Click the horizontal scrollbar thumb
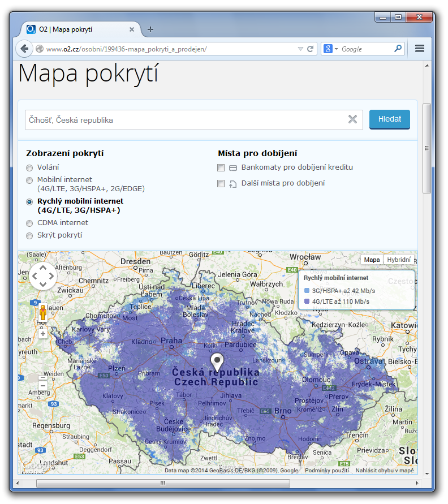Screen dimensions: 448x504 [x=163, y=483]
